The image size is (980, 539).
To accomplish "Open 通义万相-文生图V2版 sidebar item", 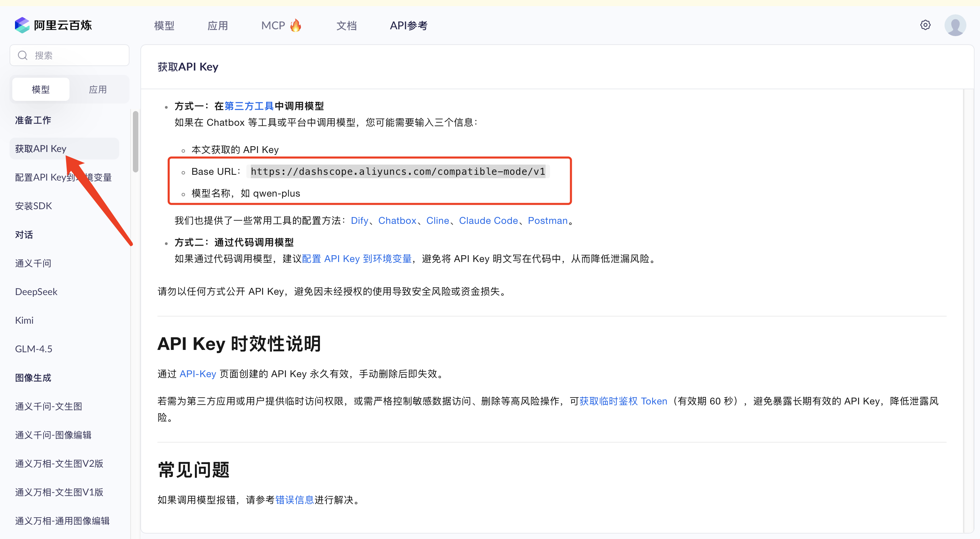I will 59,463.
